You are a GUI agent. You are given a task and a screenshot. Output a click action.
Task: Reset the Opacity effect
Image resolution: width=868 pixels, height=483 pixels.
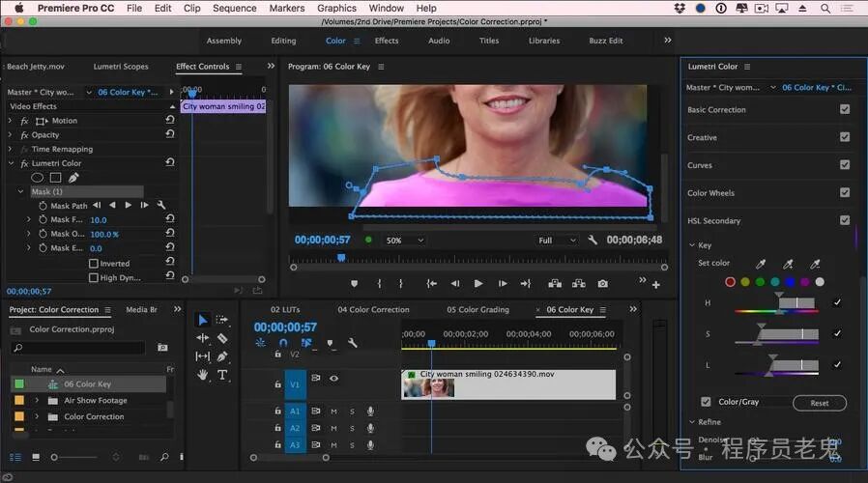pos(170,134)
